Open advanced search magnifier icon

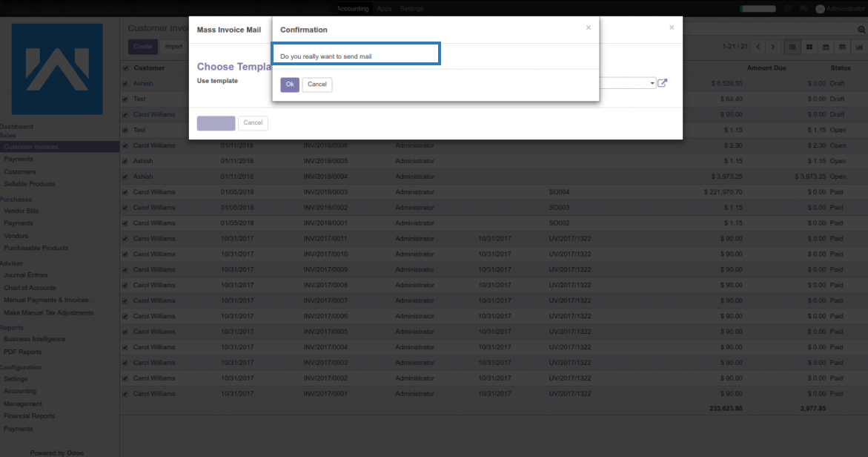(861, 30)
